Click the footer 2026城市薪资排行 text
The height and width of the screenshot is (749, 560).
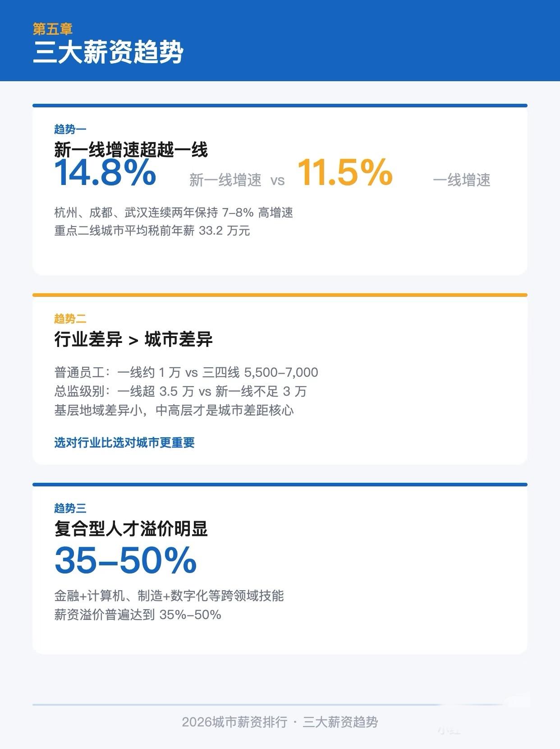(234, 722)
